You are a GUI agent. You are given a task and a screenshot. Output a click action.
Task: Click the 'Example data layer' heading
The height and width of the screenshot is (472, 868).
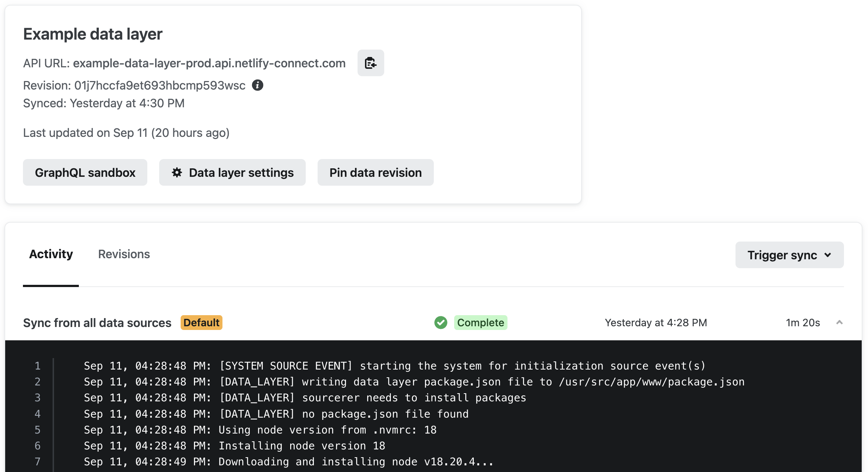(93, 34)
